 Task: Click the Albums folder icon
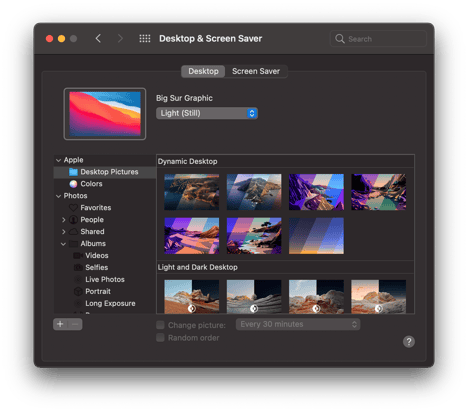(x=73, y=243)
